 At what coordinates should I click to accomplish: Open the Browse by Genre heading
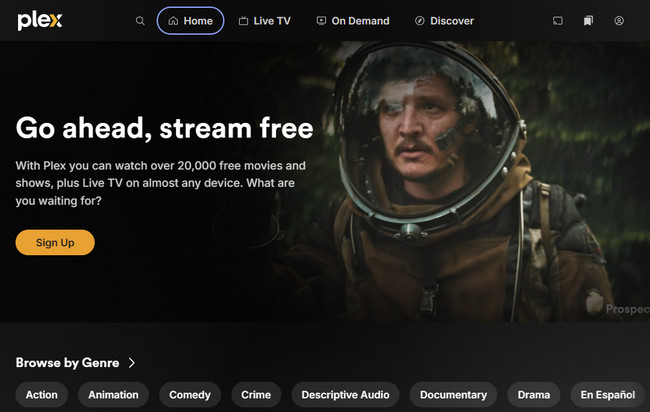point(68,363)
